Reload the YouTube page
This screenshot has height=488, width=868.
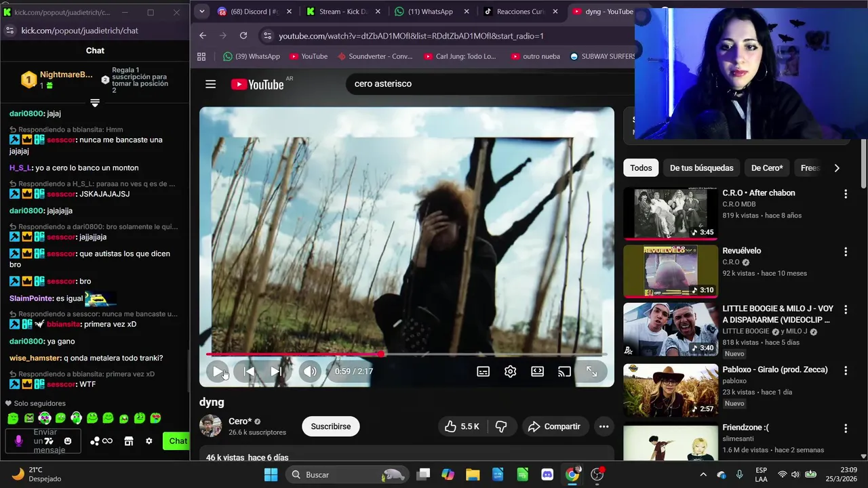coord(243,35)
